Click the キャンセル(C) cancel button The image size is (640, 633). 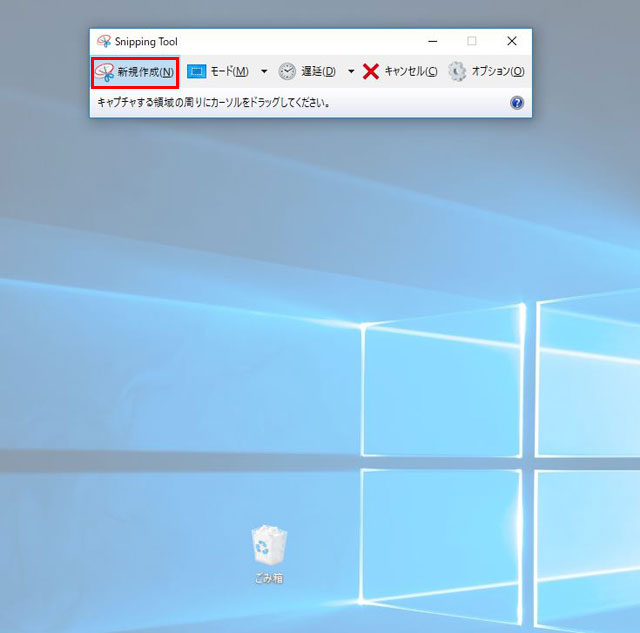[x=400, y=72]
